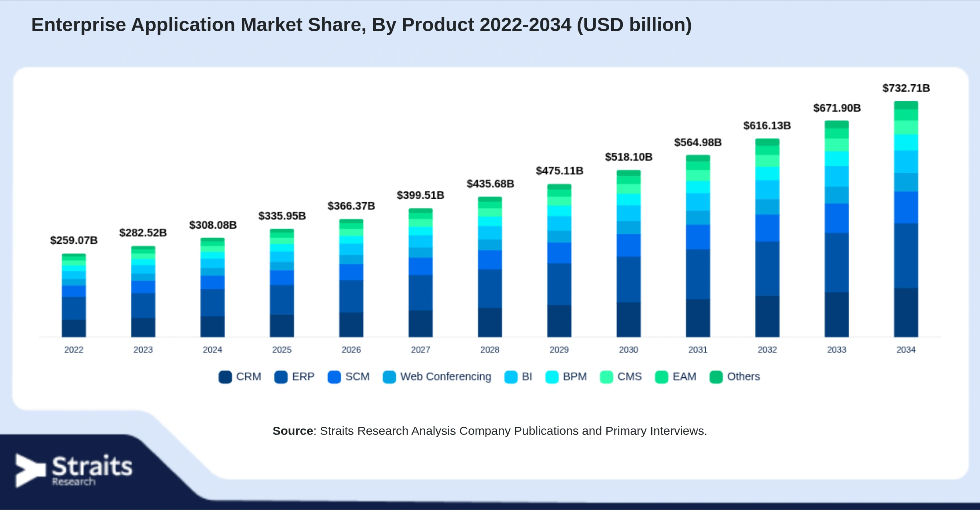The image size is (980, 510).
Task: Click the 2028 axis label
Action: [x=490, y=350]
